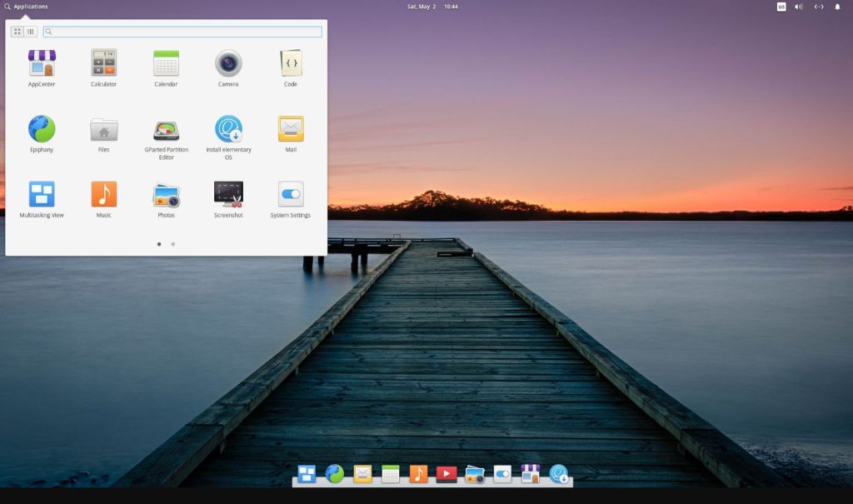Open AppCenter from the applications grid
Image resolution: width=853 pixels, height=504 pixels.
point(42,64)
